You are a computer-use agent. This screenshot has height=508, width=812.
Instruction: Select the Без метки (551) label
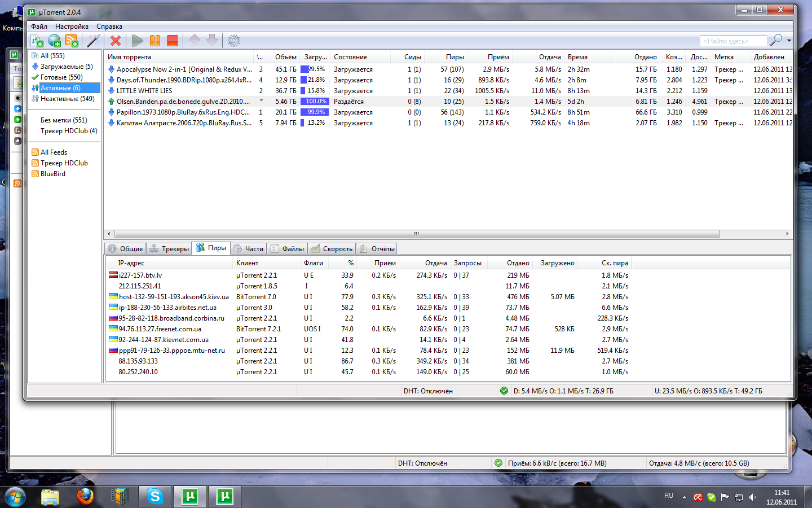point(64,120)
